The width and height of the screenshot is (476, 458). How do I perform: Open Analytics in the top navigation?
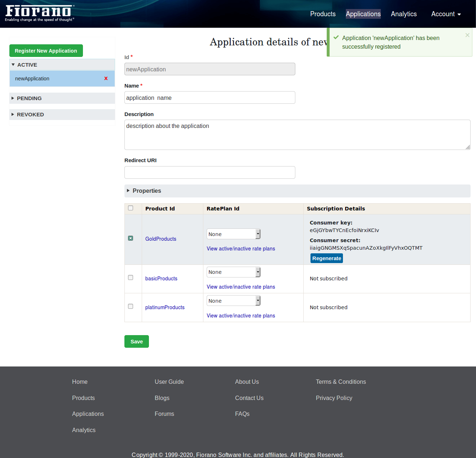(x=404, y=14)
